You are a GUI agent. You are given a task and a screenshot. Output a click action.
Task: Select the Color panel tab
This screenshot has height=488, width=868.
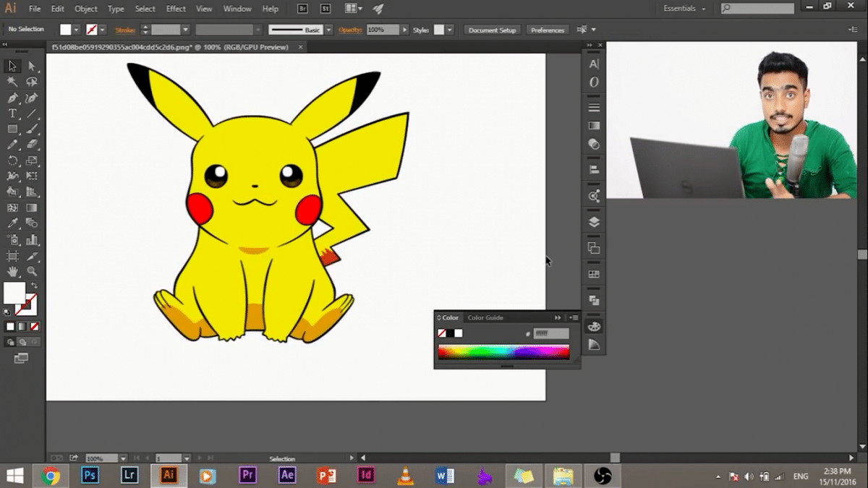[449, 317]
